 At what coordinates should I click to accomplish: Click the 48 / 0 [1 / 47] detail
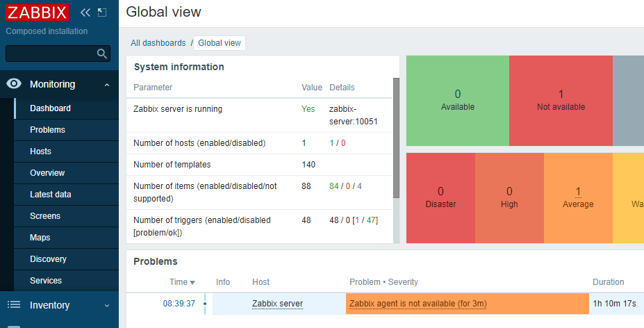(354, 220)
